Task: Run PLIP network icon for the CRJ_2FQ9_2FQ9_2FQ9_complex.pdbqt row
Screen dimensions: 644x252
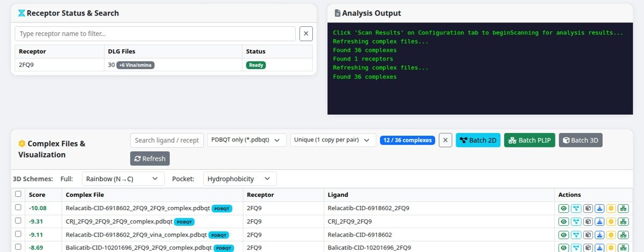Action: click(623, 221)
